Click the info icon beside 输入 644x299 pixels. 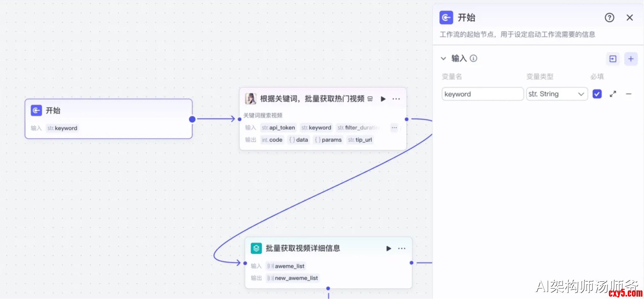pos(473,58)
